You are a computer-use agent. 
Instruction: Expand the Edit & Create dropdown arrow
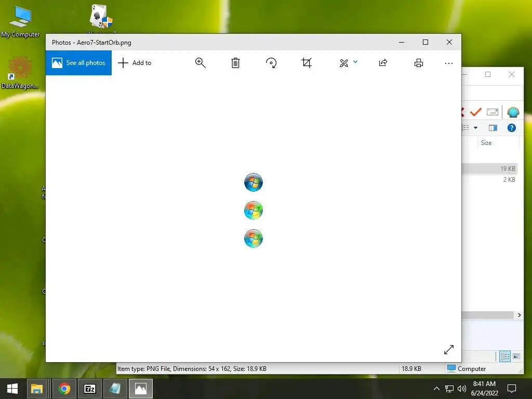355,62
